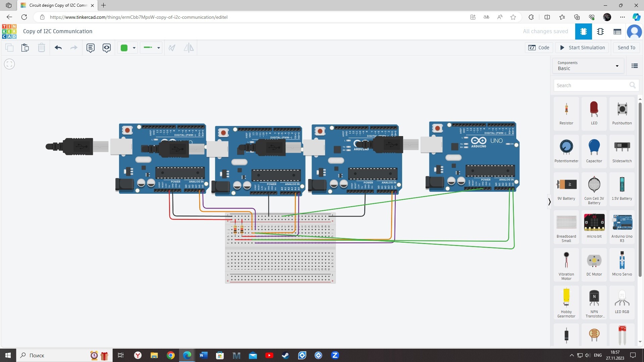Select the micro:bit component
Image resolution: width=644 pixels, height=362 pixels.
(594, 227)
